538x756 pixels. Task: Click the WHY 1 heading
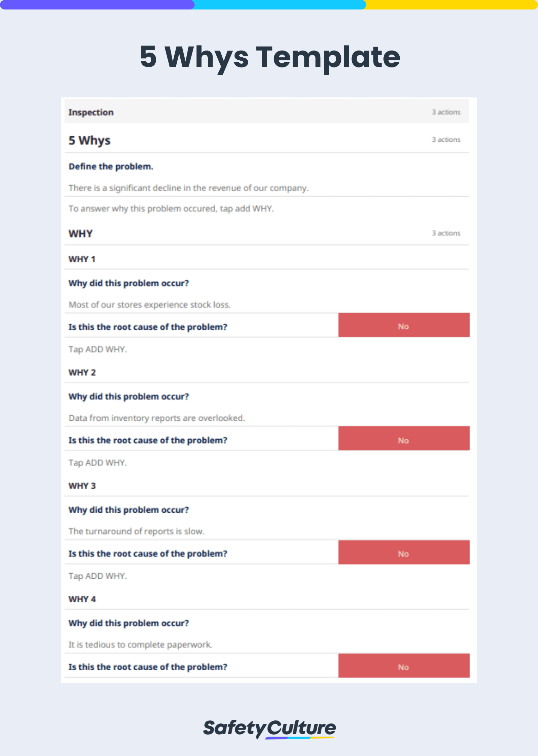pyautogui.click(x=82, y=259)
